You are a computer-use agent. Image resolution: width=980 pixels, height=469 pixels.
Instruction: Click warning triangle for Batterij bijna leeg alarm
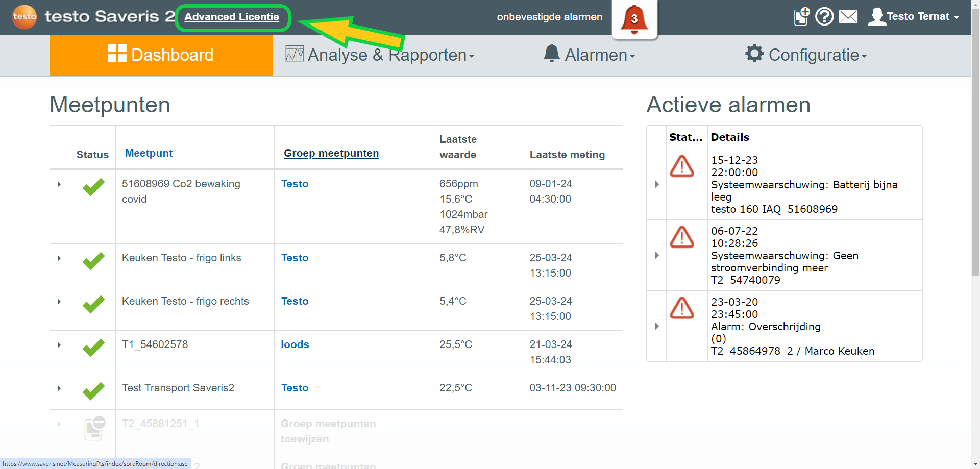[682, 166]
